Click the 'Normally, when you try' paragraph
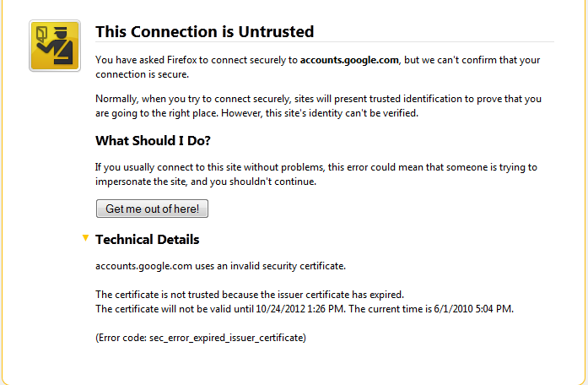Image resolution: width=588 pixels, height=385 pixels. (x=318, y=106)
